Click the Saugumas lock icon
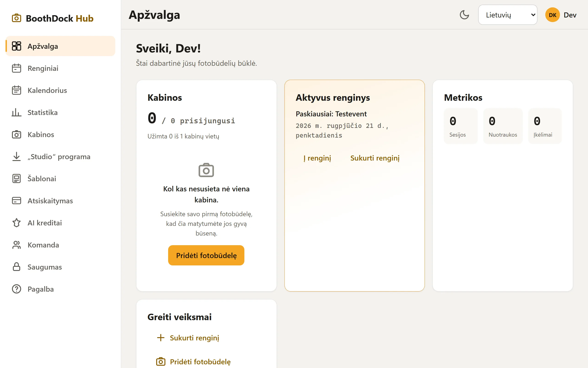Viewport: 588px width, 368px height. [16, 267]
